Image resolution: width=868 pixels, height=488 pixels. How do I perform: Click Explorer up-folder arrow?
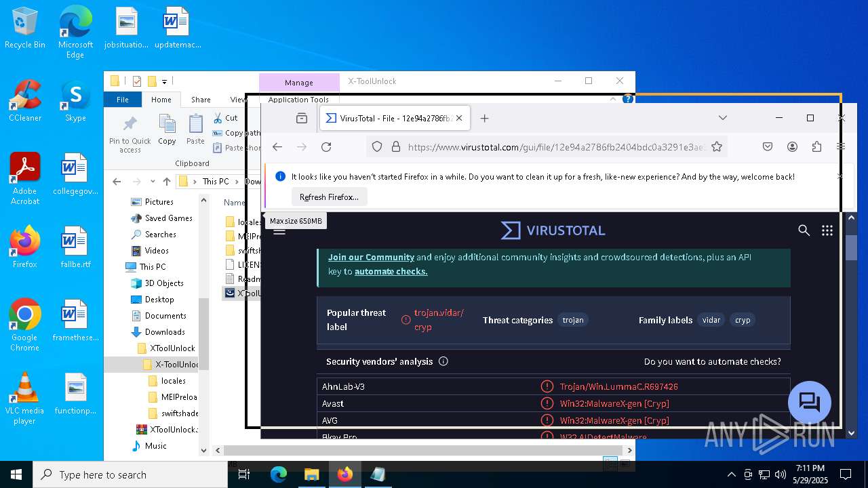coord(167,182)
